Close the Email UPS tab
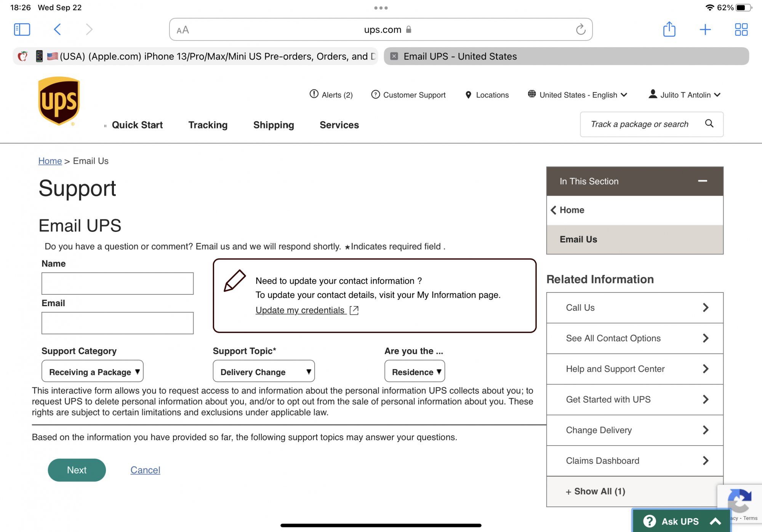The width and height of the screenshot is (762, 532). point(394,56)
